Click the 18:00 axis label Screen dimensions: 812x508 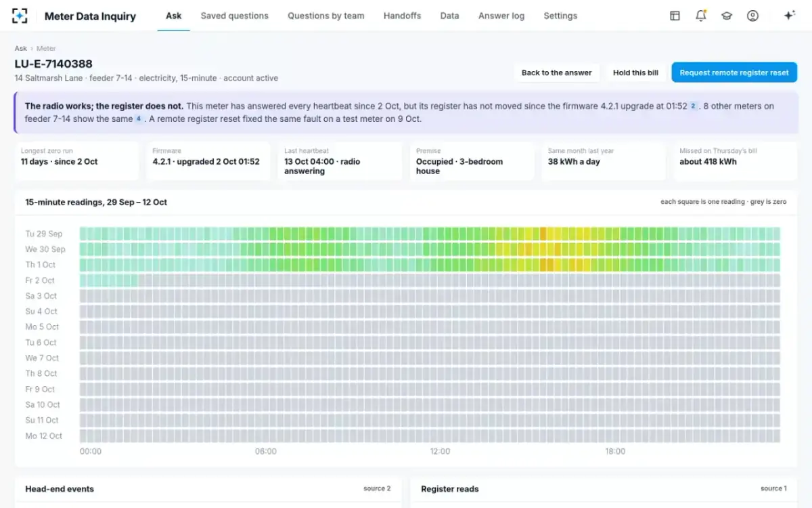point(615,451)
